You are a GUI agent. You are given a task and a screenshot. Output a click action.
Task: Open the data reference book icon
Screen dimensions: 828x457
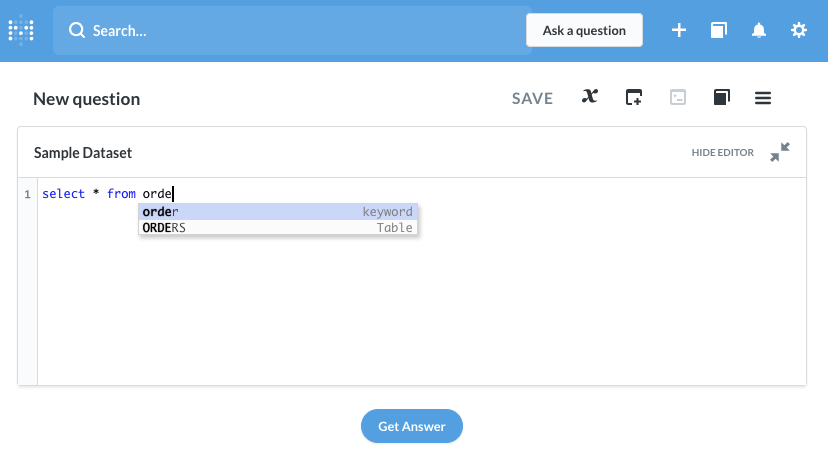click(x=722, y=97)
